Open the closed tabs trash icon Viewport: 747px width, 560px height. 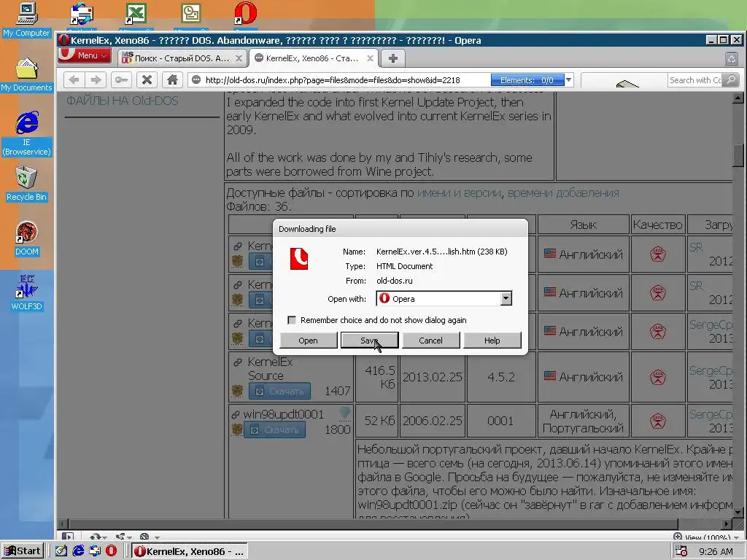[x=731, y=59]
